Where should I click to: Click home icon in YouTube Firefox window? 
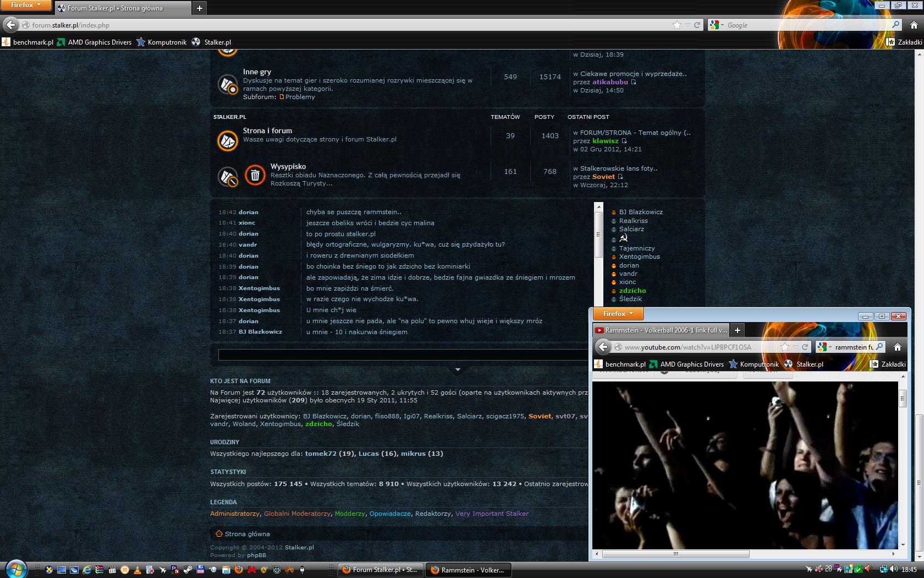(x=898, y=347)
